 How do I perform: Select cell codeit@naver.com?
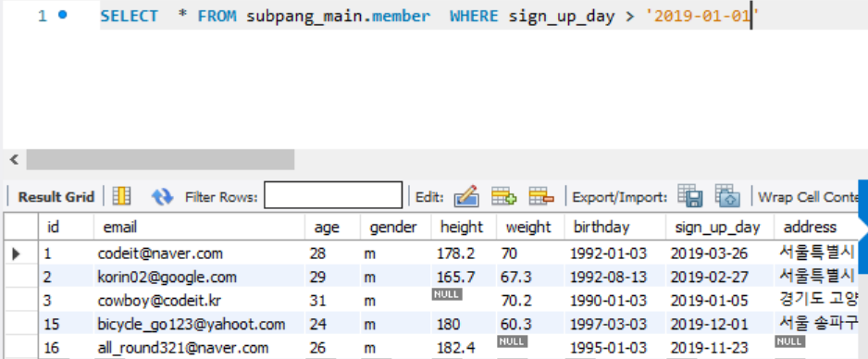(160, 254)
